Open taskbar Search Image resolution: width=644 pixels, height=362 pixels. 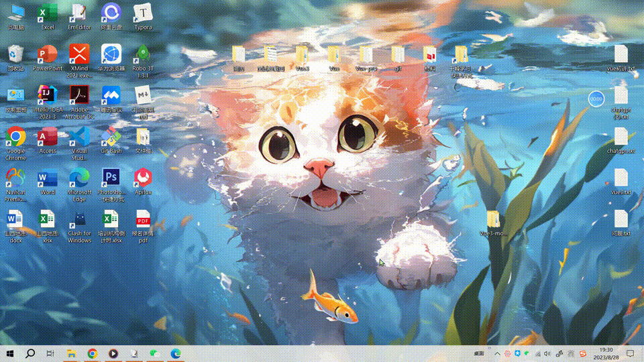30,353
